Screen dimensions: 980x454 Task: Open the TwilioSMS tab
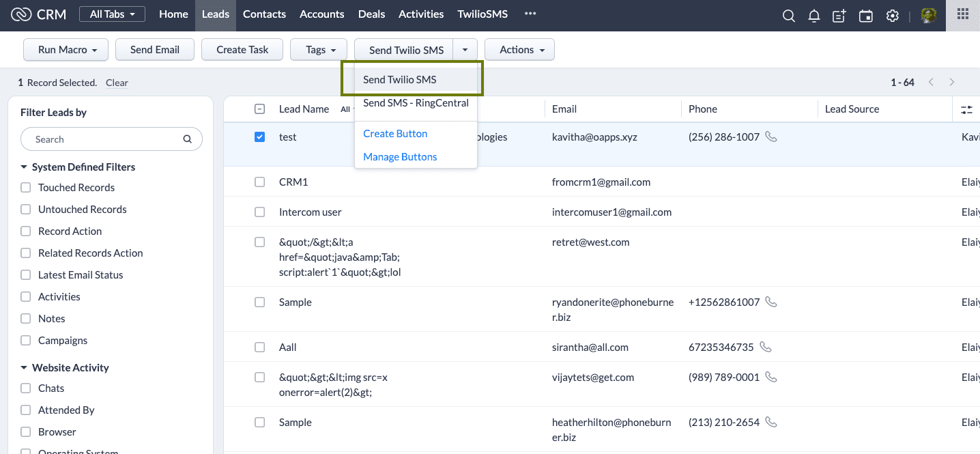(482, 14)
